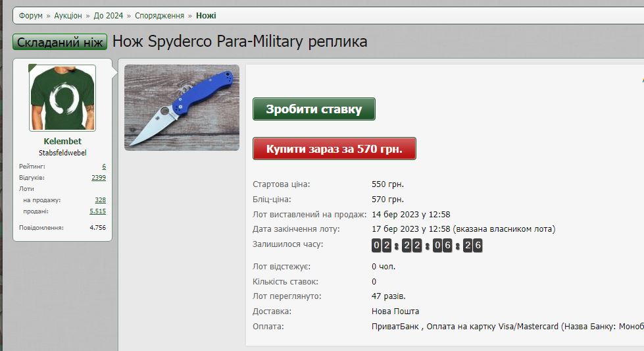This screenshot has width=644, height=351.
Task: Click the Складаний ніж category tag
Action: 60,42
